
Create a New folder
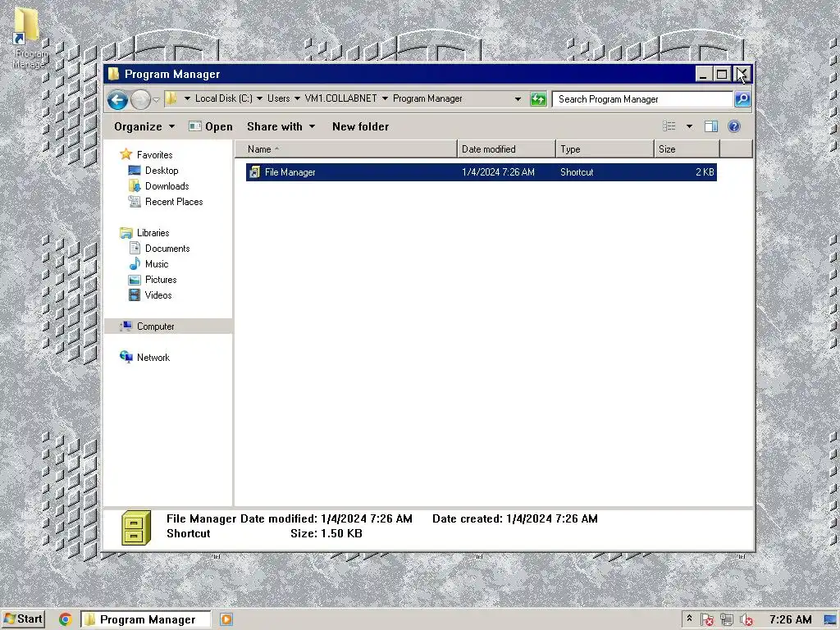click(361, 127)
